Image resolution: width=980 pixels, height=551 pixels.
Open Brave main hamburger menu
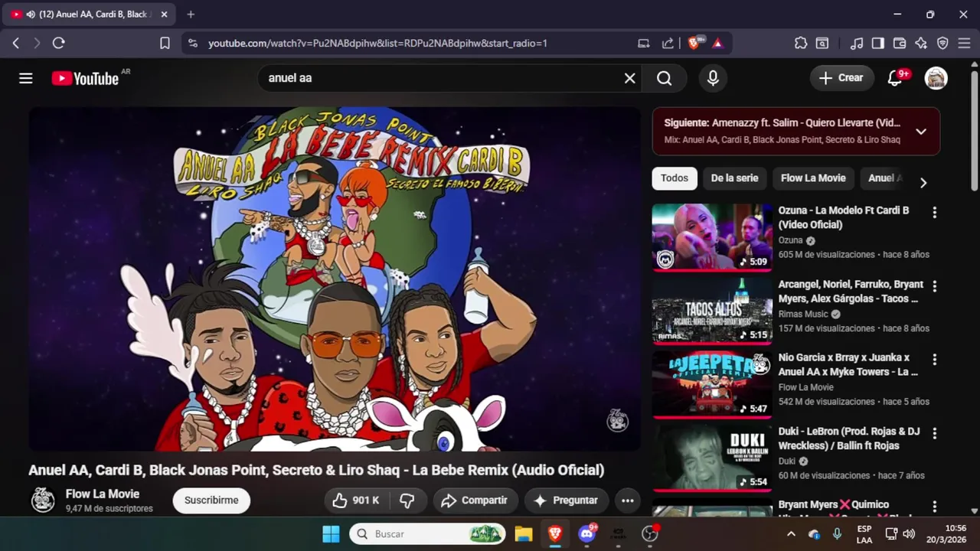964,44
